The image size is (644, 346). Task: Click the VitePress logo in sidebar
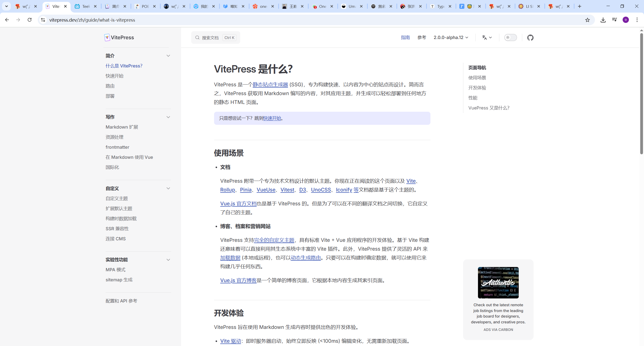click(119, 37)
